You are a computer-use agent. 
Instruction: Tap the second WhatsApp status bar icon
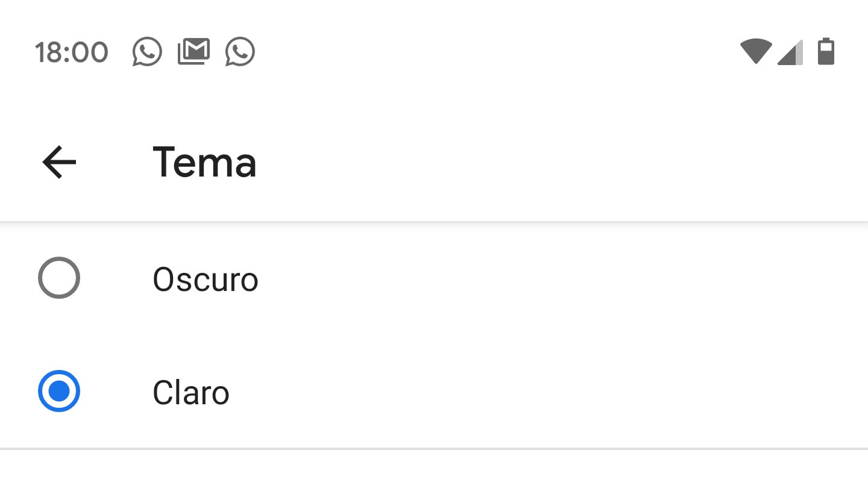point(240,52)
